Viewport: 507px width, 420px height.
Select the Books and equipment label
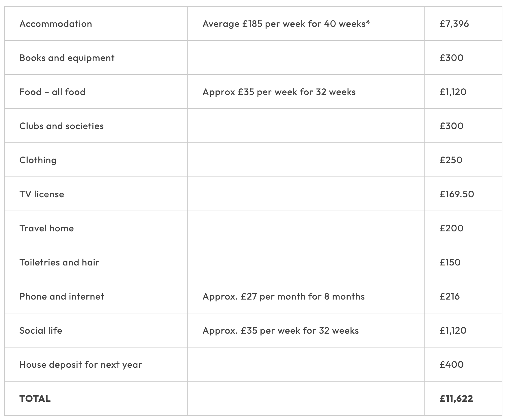coord(67,58)
